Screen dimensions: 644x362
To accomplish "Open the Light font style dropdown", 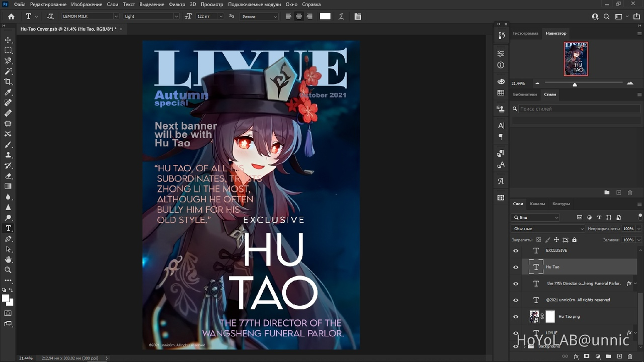I will pyautogui.click(x=176, y=17).
